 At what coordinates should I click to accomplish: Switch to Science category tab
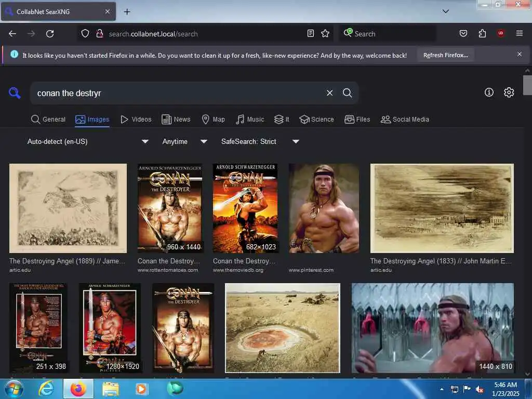pos(317,119)
